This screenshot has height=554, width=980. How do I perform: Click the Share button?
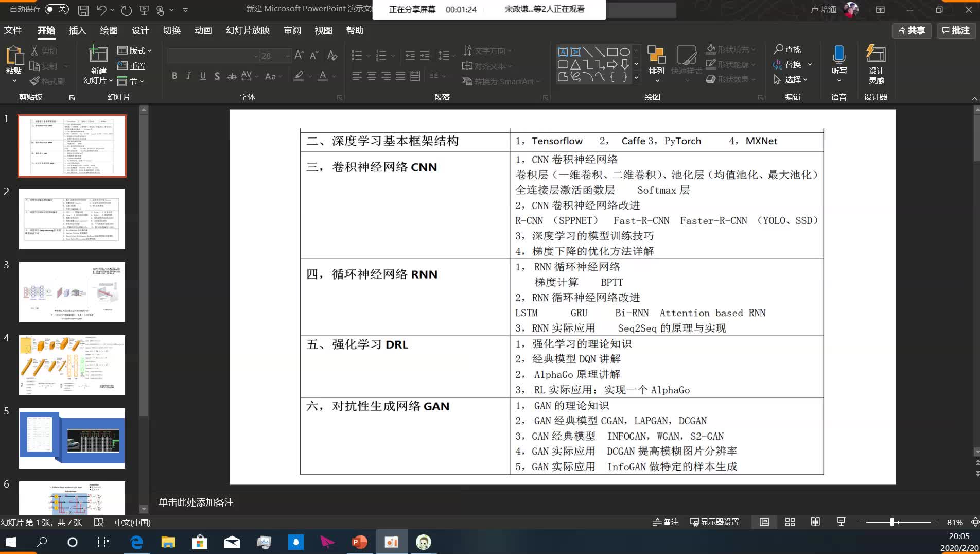click(911, 30)
